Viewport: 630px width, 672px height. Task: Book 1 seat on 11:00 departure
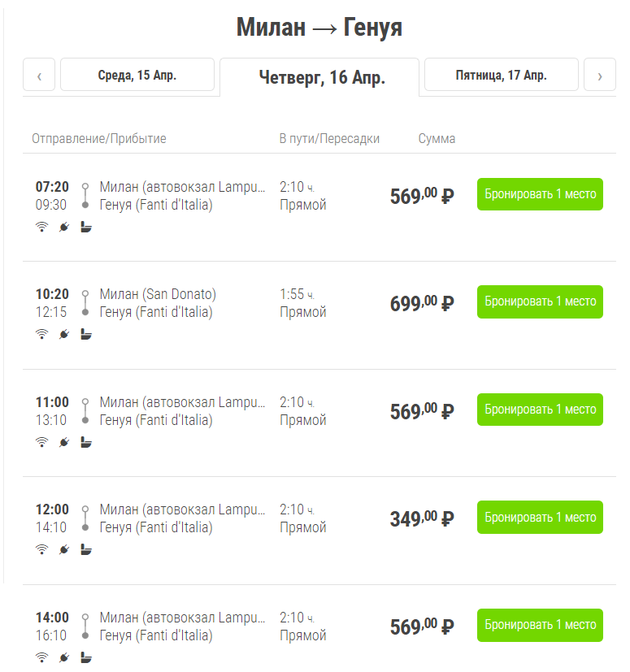[540, 410]
